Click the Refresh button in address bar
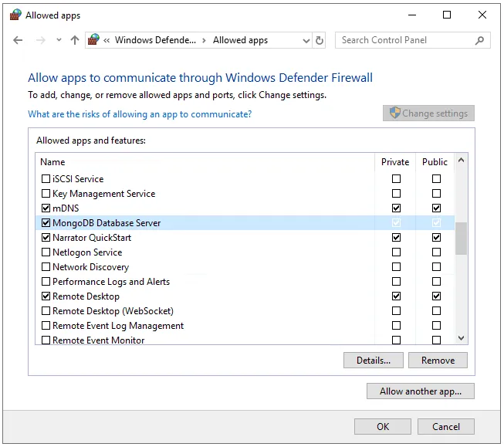 [x=320, y=40]
